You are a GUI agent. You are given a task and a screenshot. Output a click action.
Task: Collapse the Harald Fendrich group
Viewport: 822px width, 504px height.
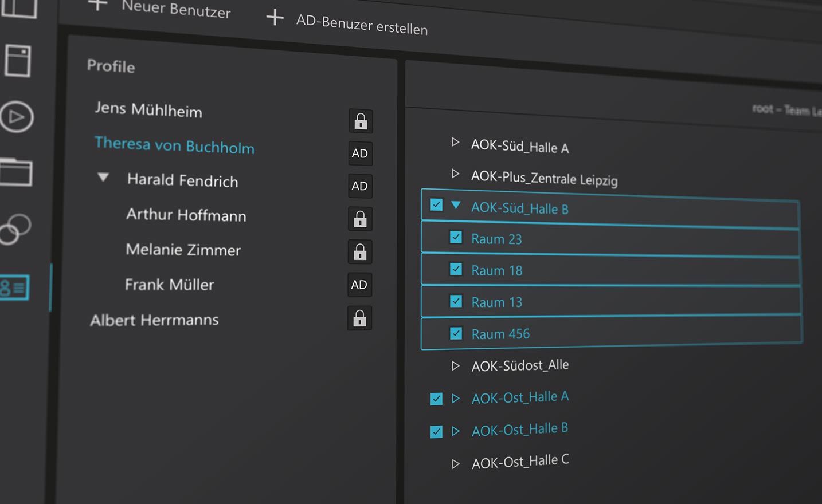click(x=103, y=177)
